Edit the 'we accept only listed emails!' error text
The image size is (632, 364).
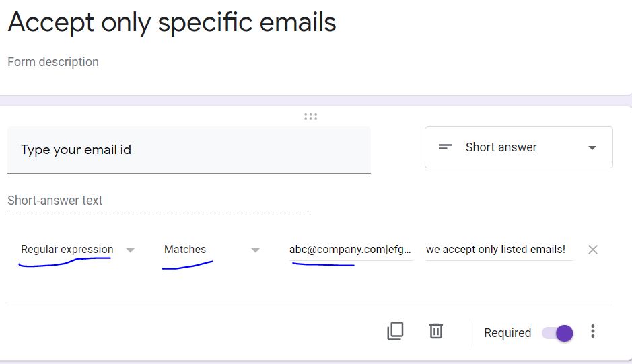(496, 249)
